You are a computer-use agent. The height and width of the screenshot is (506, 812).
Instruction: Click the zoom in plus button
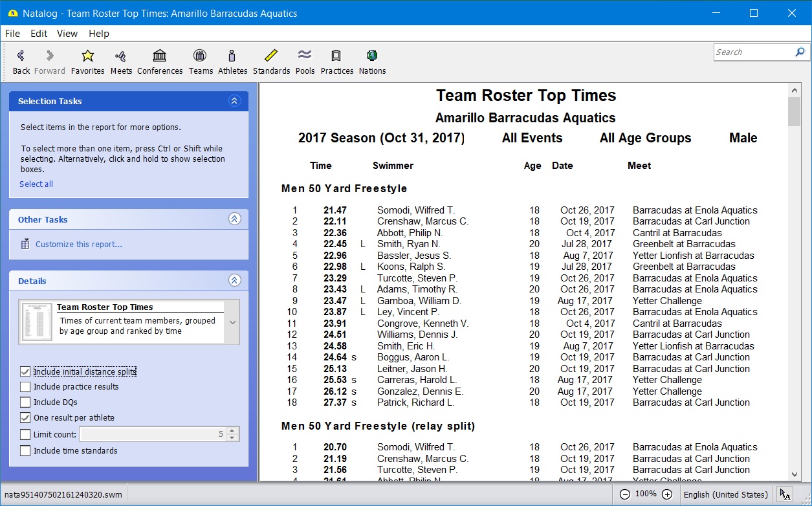[x=667, y=494]
